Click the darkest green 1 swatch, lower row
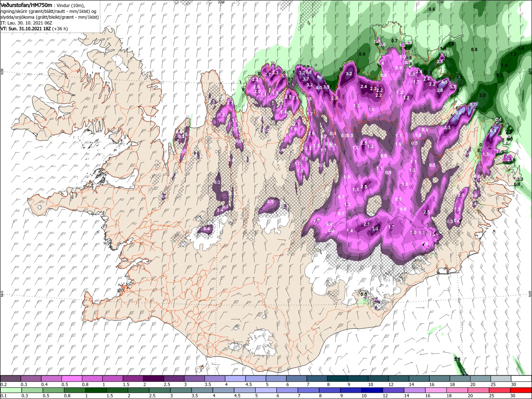 pyautogui.click(x=96, y=390)
